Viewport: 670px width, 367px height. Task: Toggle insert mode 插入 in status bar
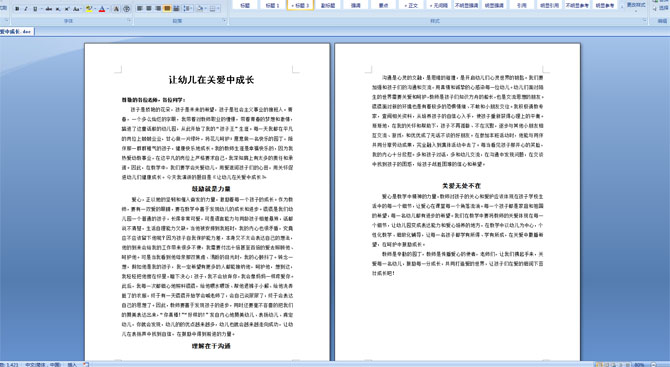(x=72, y=364)
